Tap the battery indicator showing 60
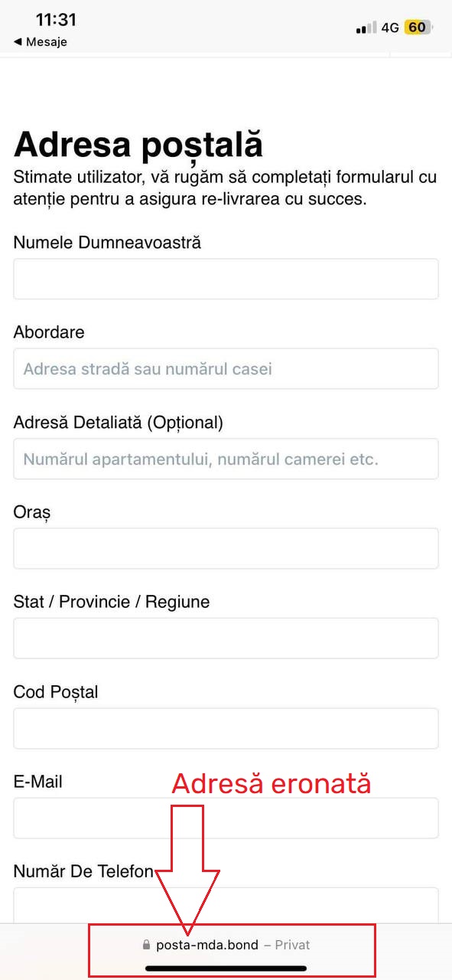This screenshot has width=452, height=980. (x=418, y=28)
